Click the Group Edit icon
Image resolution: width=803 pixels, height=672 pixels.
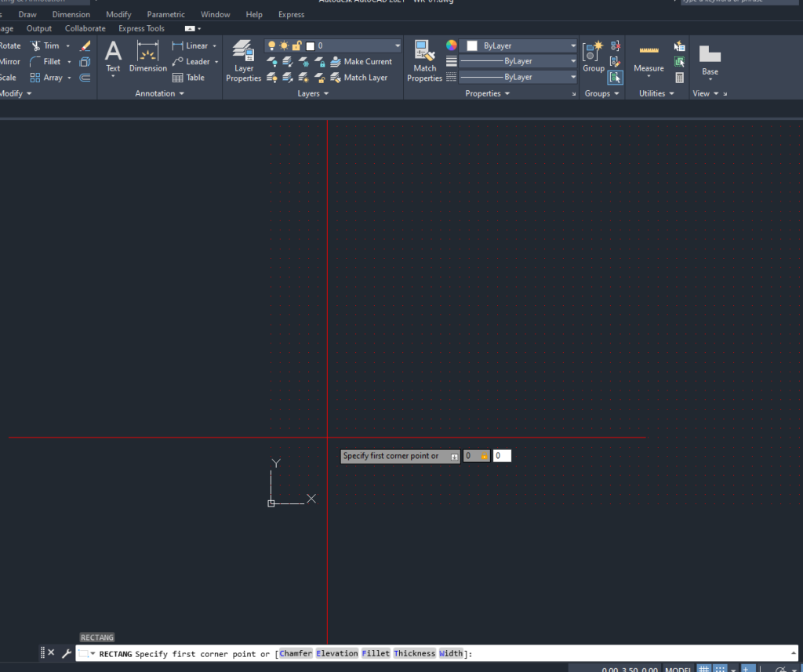point(615,61)
